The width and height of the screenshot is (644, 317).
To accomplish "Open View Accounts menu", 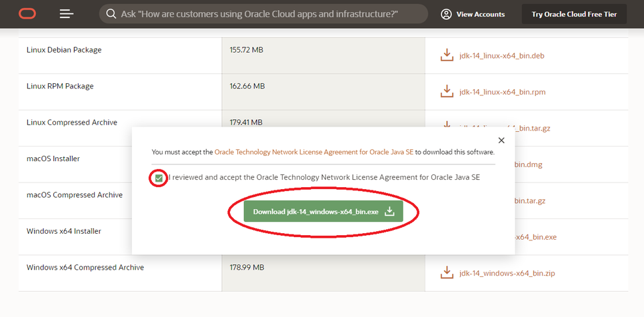I will coord(473,15).
